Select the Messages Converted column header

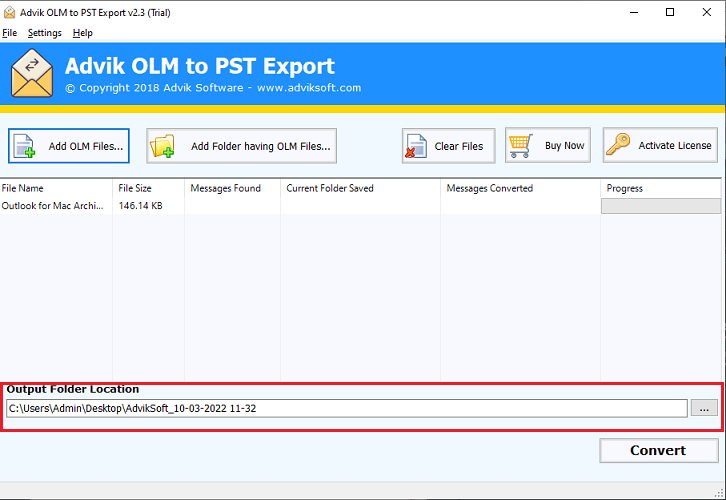click(520, 188)
